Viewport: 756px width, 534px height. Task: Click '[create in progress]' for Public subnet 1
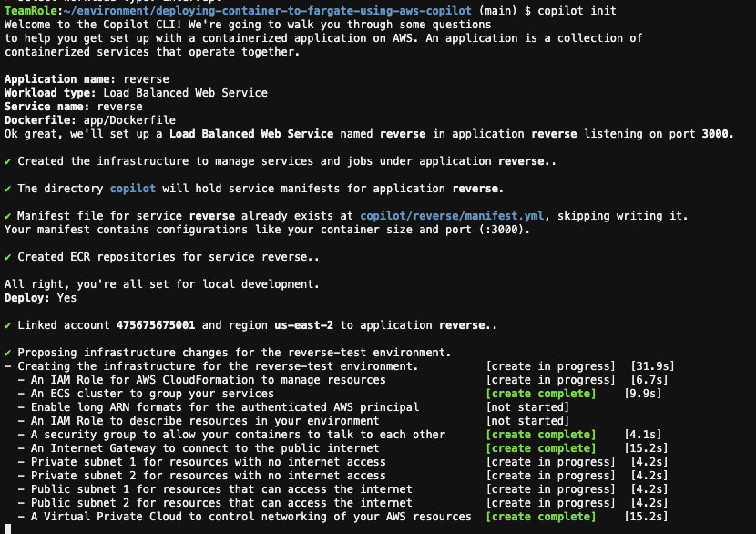[551, 489]
